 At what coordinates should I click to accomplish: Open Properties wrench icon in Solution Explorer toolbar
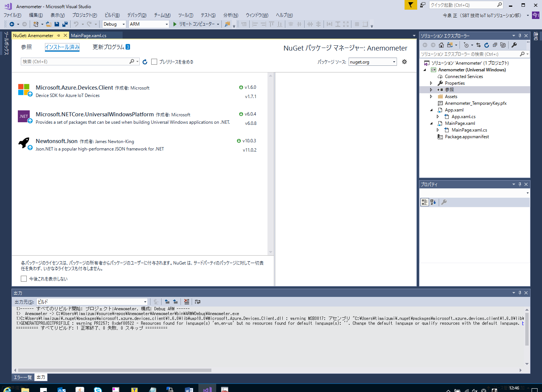tap(514, 45)
